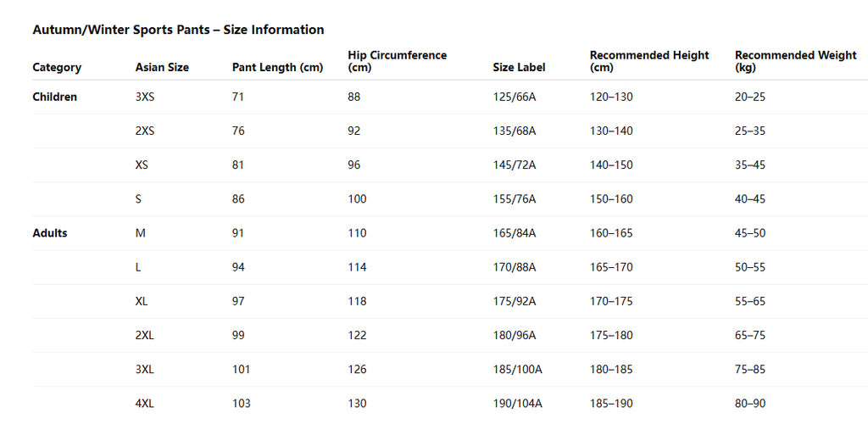This screenshot has height=424, width=868.
Task: Click the Recommended Weight column header
Action: click(x=796, y=61)
